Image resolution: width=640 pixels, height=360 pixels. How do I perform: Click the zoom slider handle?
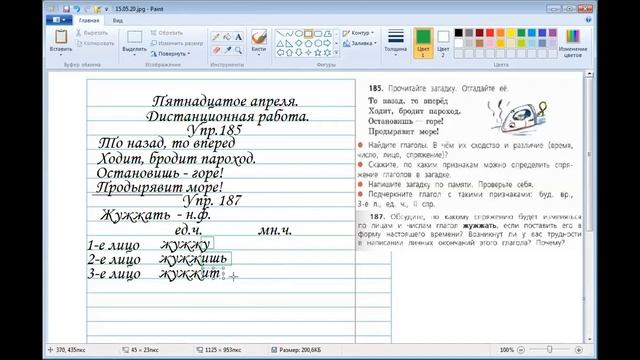coord(550,349)
